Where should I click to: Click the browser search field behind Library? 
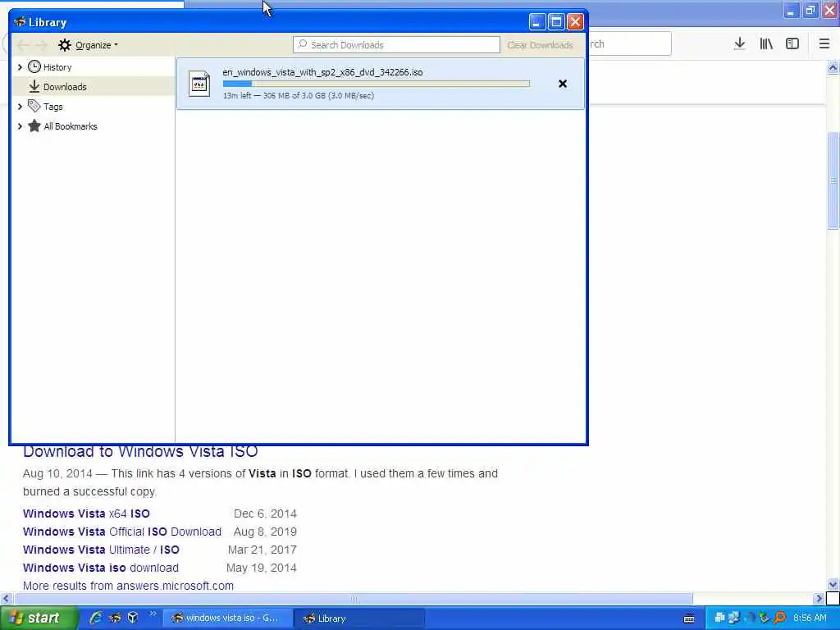coord(630,44)
